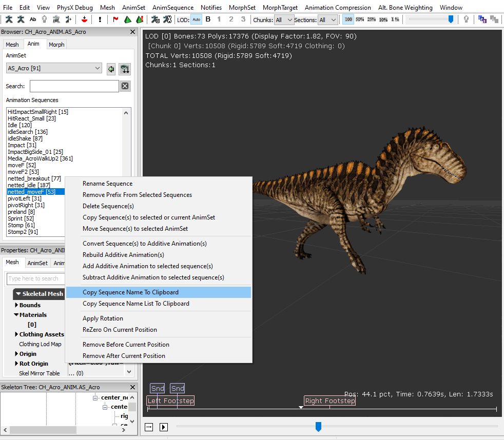Screen dimensions: 504x440
Task: Click the green pyramid toolbar icon
Action: [127, 19]
